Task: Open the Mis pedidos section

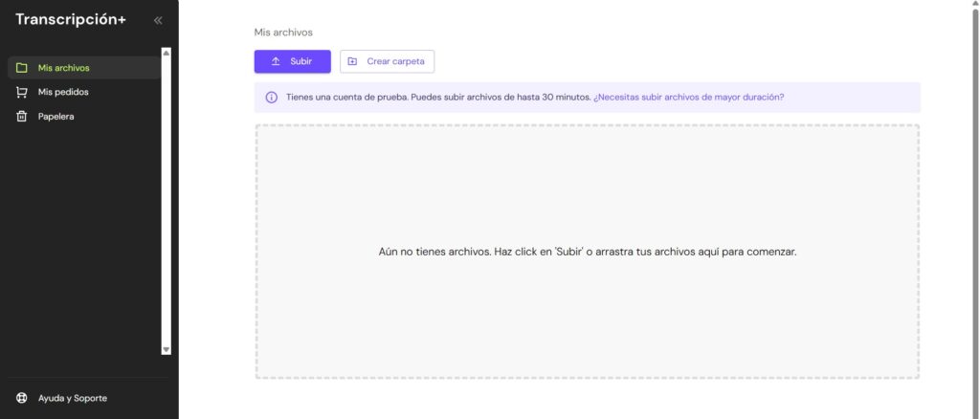Action: [63, 93]
